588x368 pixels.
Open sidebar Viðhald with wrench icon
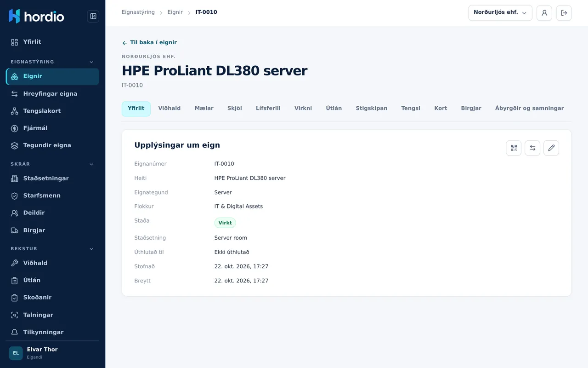(52, 263)
